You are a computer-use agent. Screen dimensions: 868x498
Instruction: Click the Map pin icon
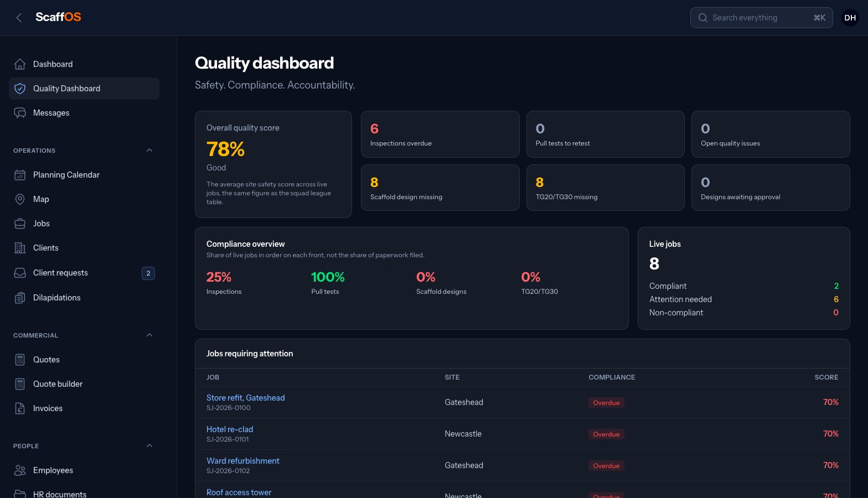(x=20, y=199)
